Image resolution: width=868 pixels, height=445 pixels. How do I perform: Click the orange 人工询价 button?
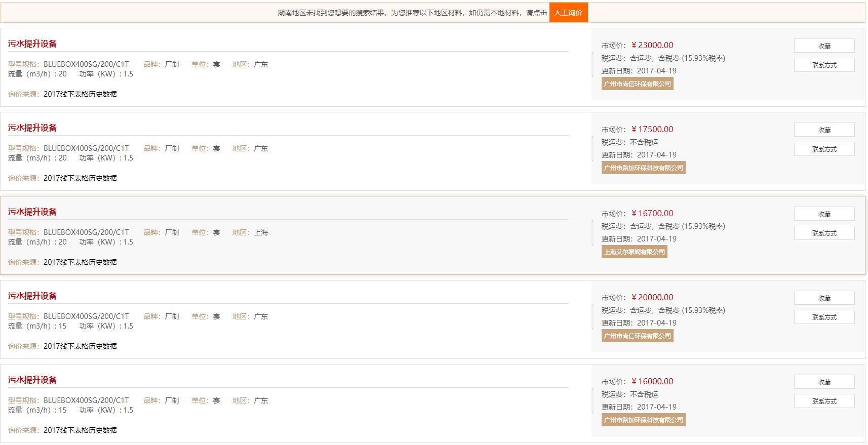[x=568, y=13]
